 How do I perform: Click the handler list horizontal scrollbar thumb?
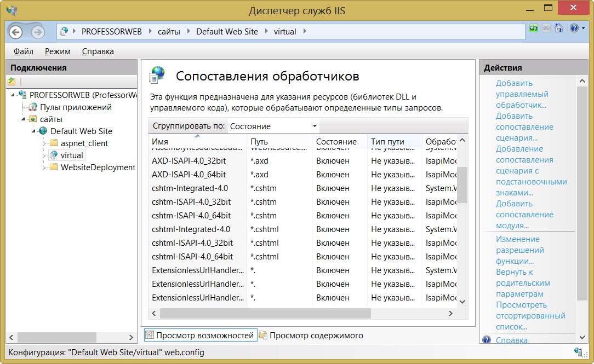[265, 313]
